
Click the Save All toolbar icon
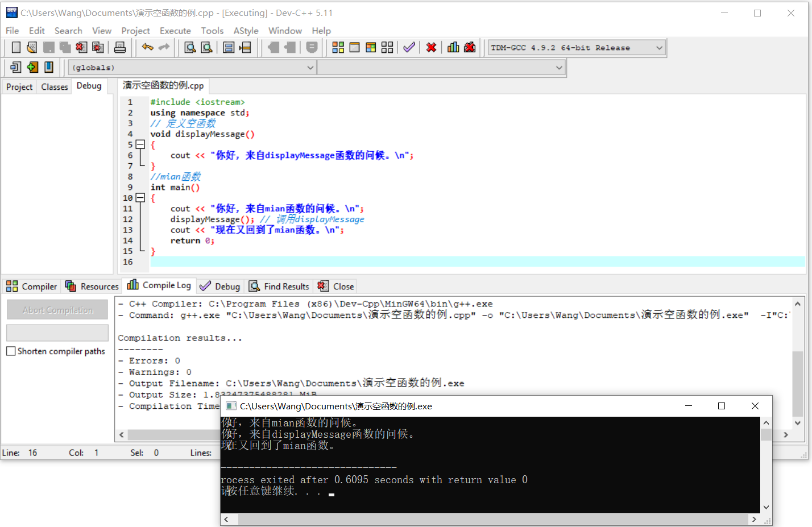click(x=65, y=48)
